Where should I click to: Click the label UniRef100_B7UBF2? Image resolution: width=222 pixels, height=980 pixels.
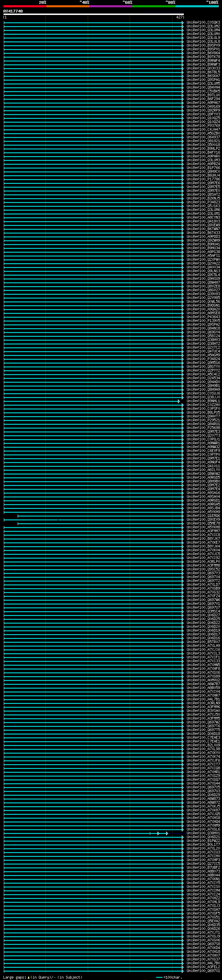[x=203, y=867]
